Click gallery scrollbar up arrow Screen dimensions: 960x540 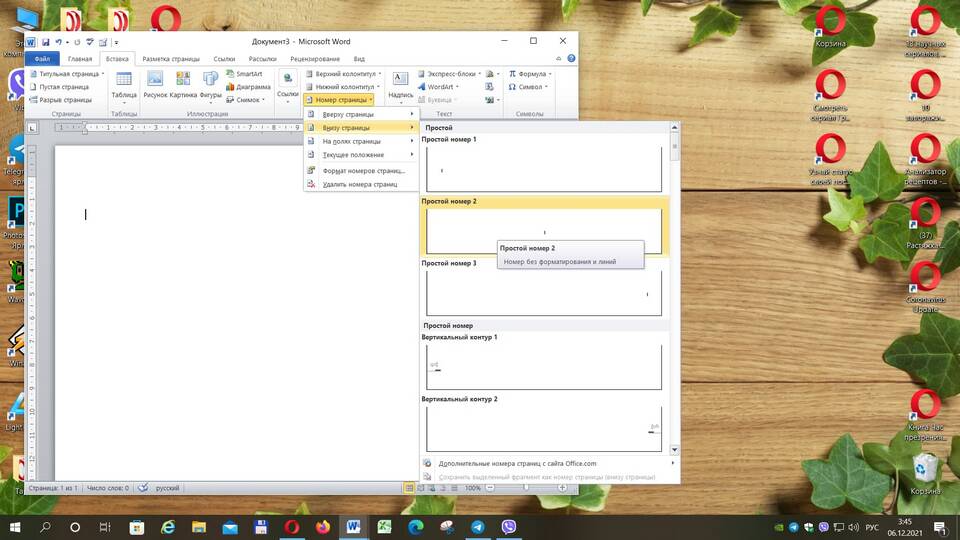(x=675, y=127)
